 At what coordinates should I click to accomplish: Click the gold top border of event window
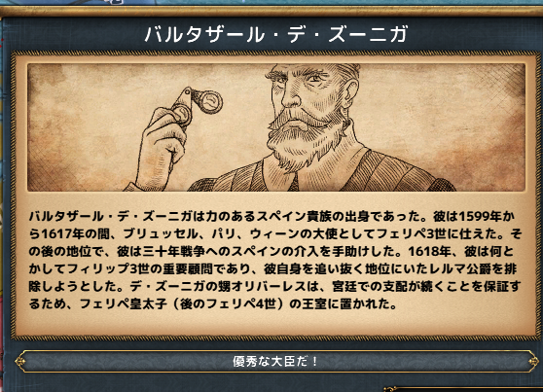tap(271, 11)
